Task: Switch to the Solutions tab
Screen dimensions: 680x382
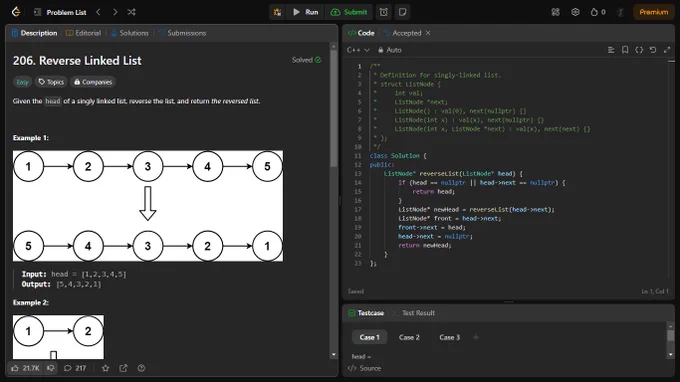Action: (x=130, y=33)
